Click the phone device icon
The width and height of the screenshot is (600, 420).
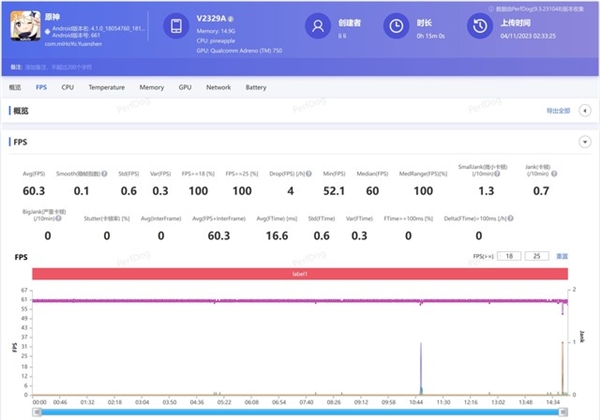click(x=176, y=27)
